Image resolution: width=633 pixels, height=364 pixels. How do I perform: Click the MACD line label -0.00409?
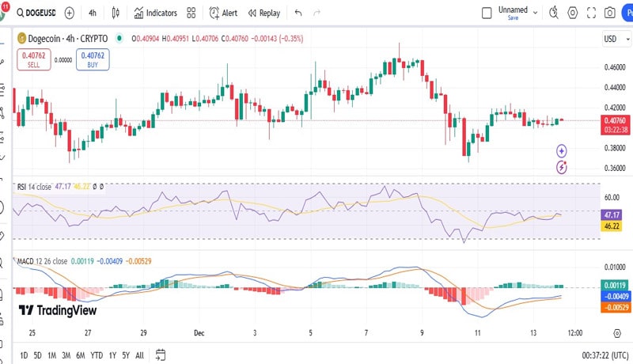point(616,296)
